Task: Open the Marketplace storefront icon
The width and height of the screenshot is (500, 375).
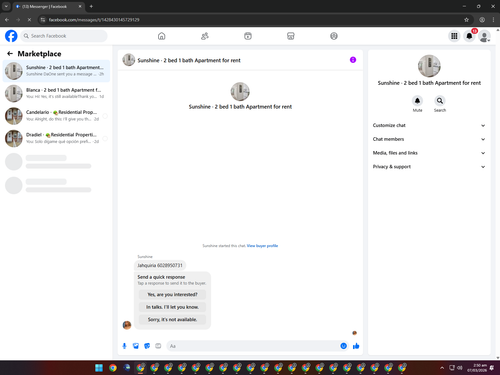Action: (291, 36)
